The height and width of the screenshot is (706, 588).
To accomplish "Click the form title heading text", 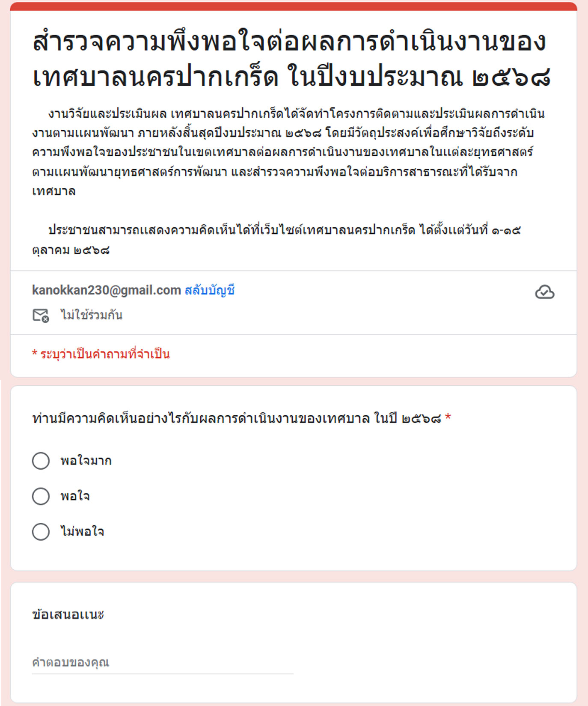I will (x=291, y=59).
